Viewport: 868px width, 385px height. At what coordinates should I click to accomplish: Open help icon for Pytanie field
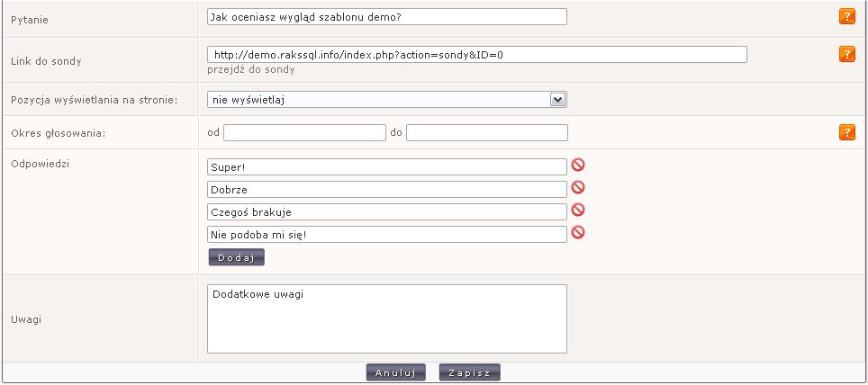(x=847, y=16)
